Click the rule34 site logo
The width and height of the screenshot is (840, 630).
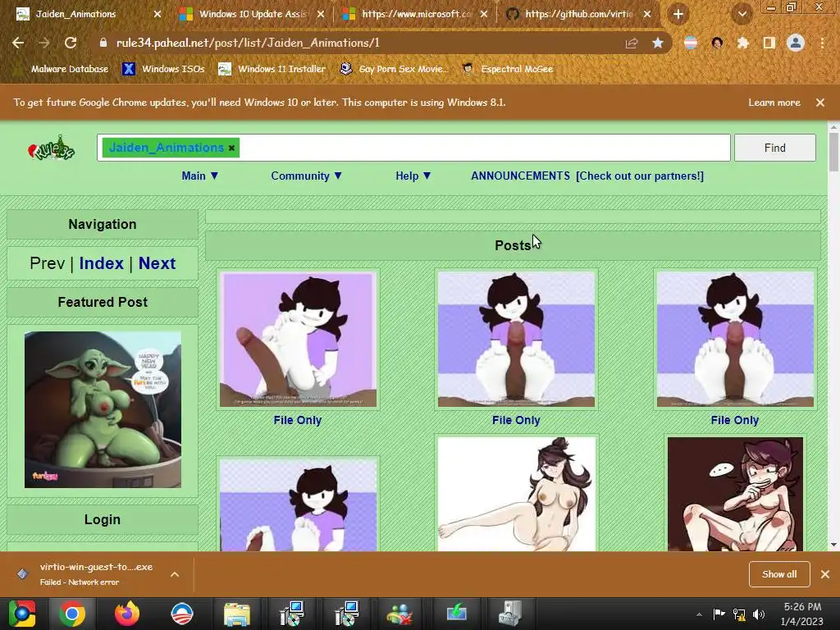pos(51,148)
